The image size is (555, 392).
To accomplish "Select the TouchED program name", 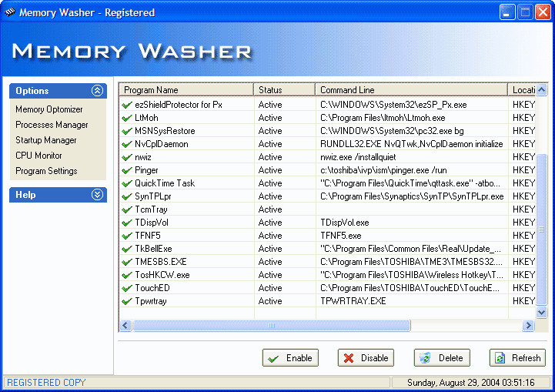I will (152, 288).
